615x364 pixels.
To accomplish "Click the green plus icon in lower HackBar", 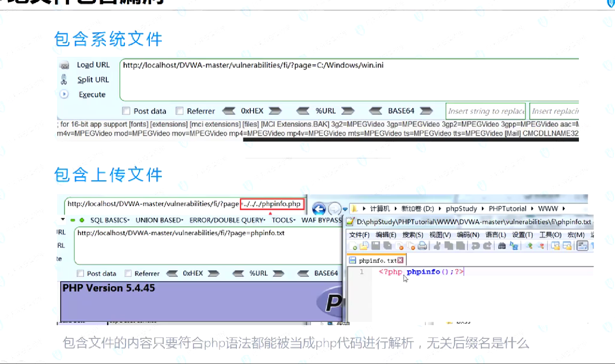I will (x=82, y=220).
